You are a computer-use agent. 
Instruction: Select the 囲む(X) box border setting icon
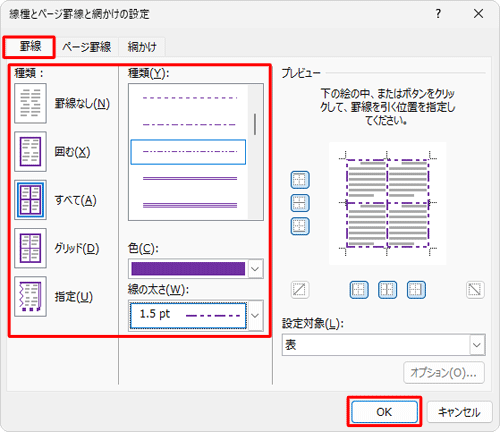pyautogui.click(x=30, y=152)
